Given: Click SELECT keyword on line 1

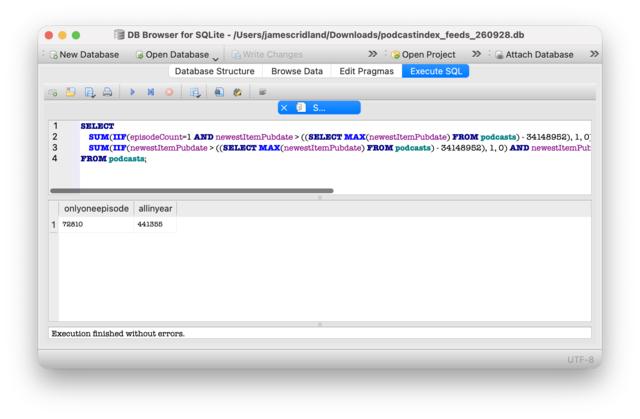Looking at the screenshot, I should click(x=97, y=126).
